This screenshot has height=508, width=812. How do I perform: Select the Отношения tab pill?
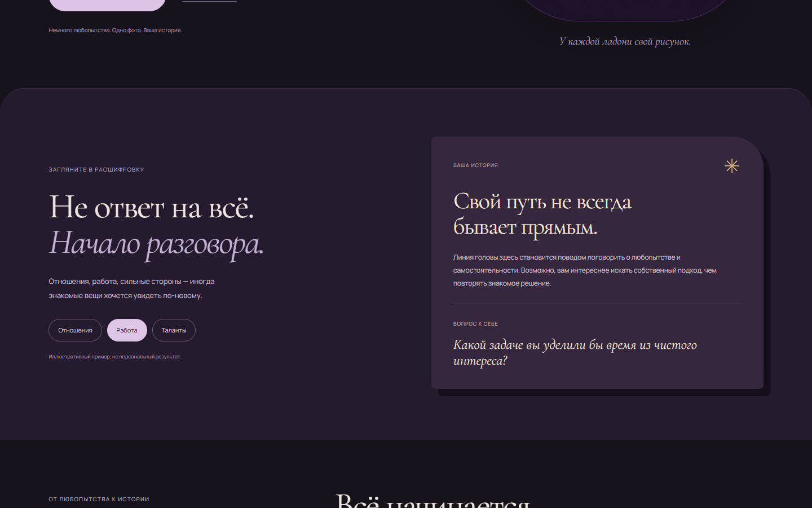75,330
